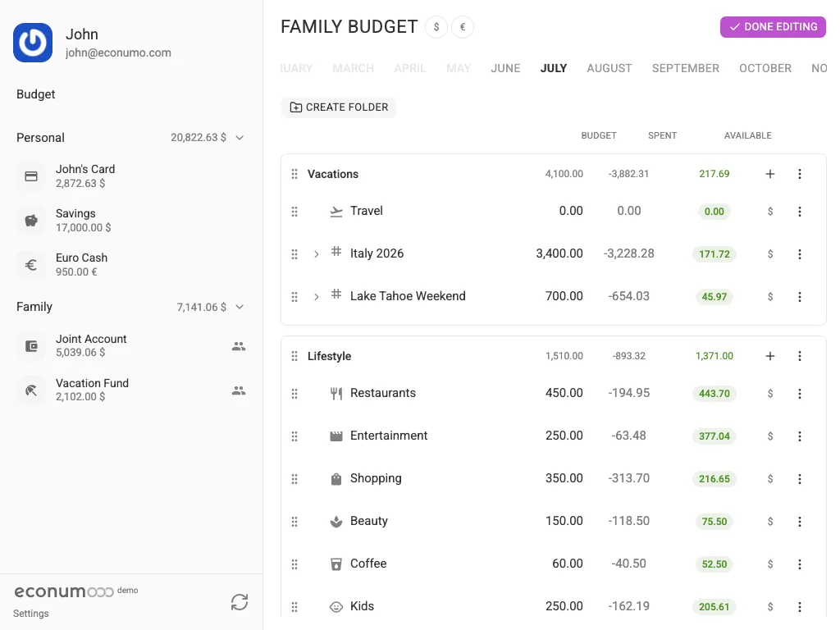Click the Restaurants fork and knife icon
This screenshot has width=840, height=630.
point(336,394)
